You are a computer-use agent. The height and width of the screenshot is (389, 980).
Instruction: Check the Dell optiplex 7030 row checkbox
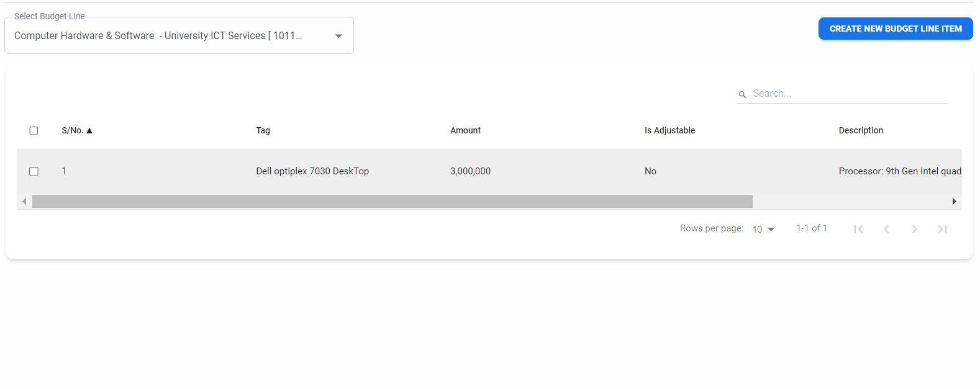point(34,171)
